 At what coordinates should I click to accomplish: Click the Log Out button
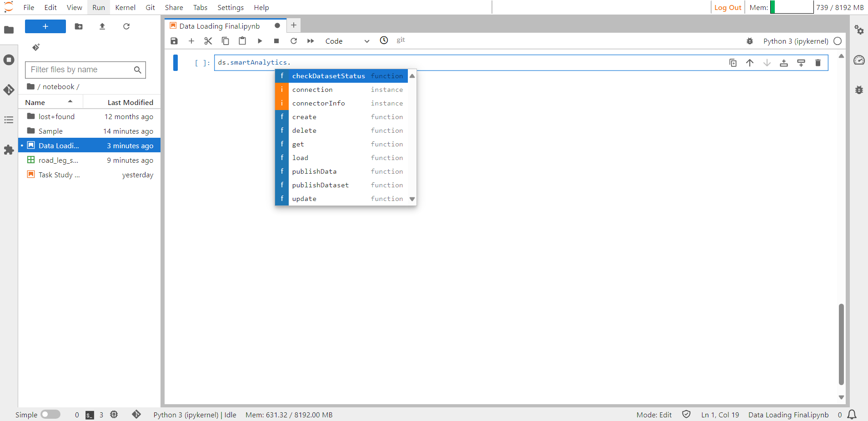[x=727, y=7]
